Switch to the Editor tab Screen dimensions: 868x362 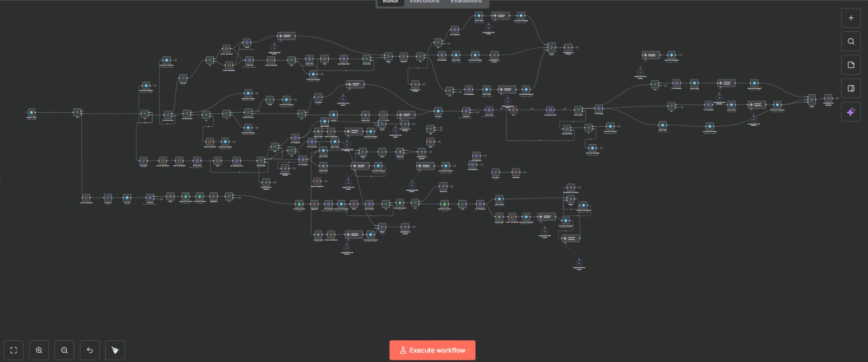[x=391, y=2]
